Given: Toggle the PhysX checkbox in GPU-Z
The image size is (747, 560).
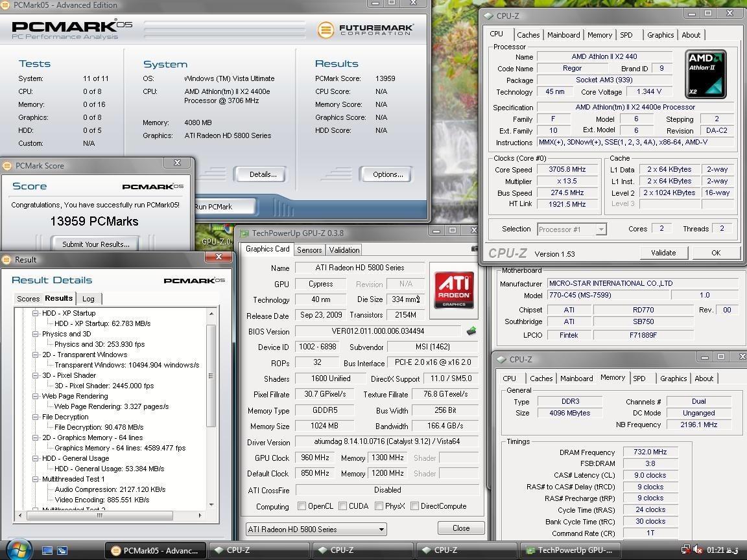Looking at the screenshot, I should tap(379, 506).
